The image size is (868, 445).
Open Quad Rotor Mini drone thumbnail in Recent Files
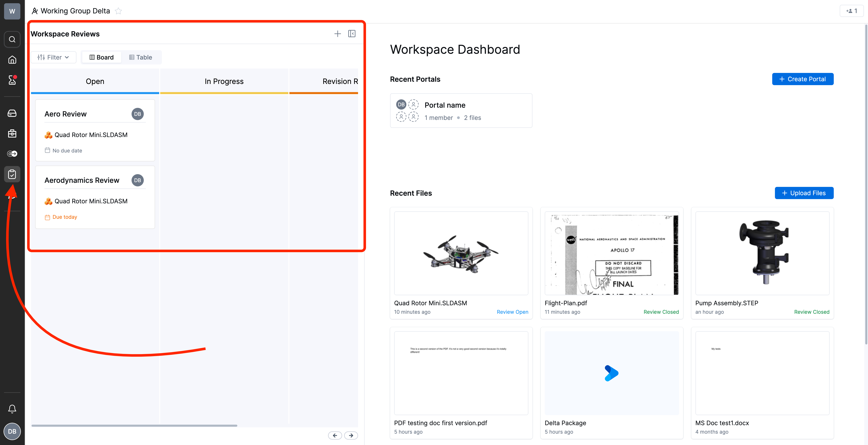(x=461, y=253)
